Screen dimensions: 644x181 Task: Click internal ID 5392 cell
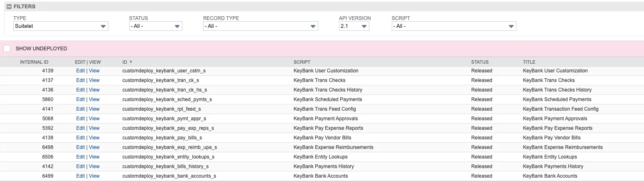tap(48, 128)
